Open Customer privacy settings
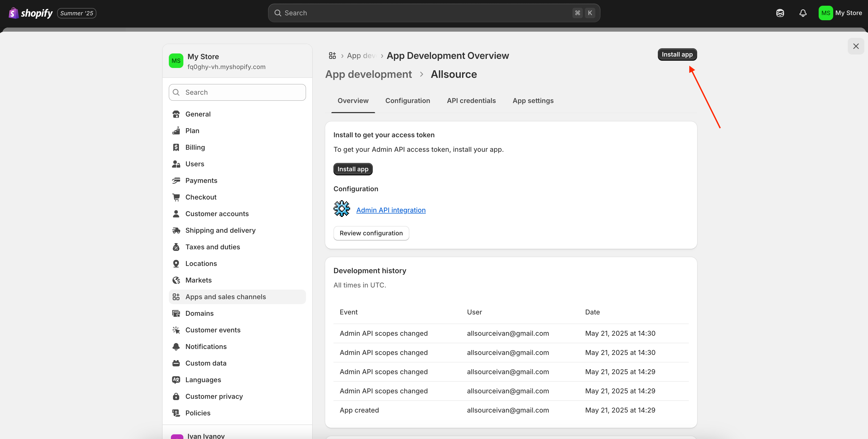This screenshot has width=868, height=439. pos(214,396)
